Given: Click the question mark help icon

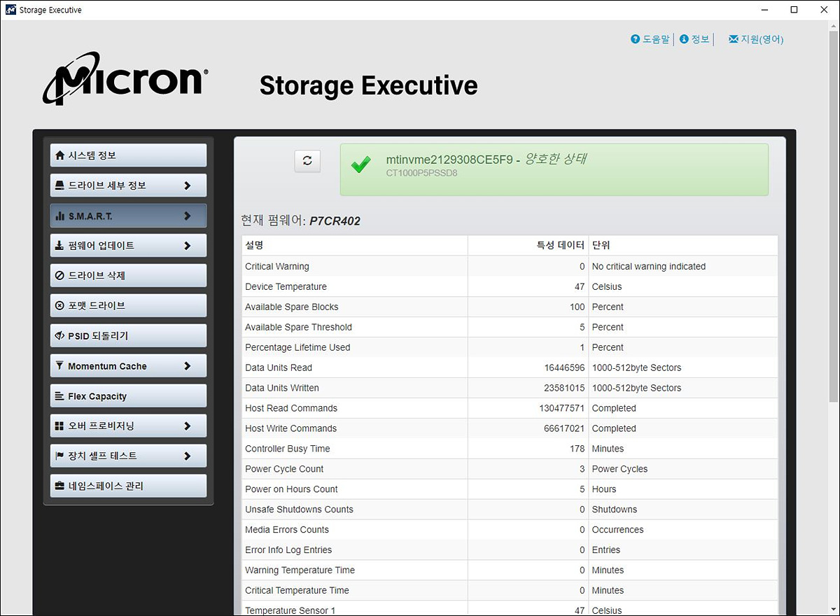Looking at the screenshot, I should (x=636, y=39).
